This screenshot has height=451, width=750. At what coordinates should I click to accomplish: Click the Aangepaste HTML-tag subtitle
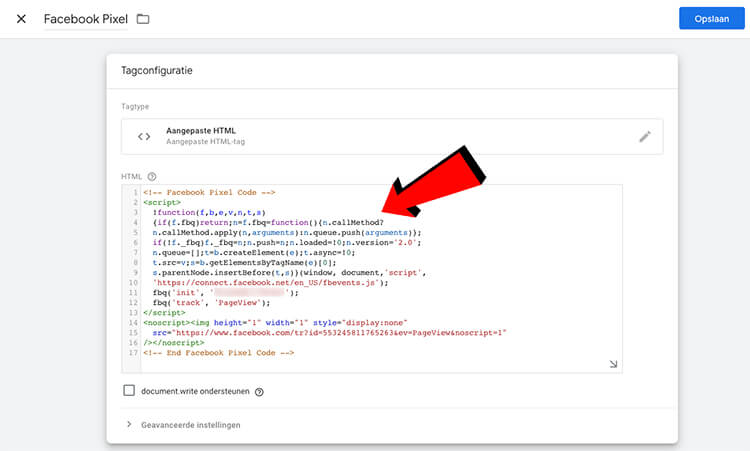coord(205,142)
